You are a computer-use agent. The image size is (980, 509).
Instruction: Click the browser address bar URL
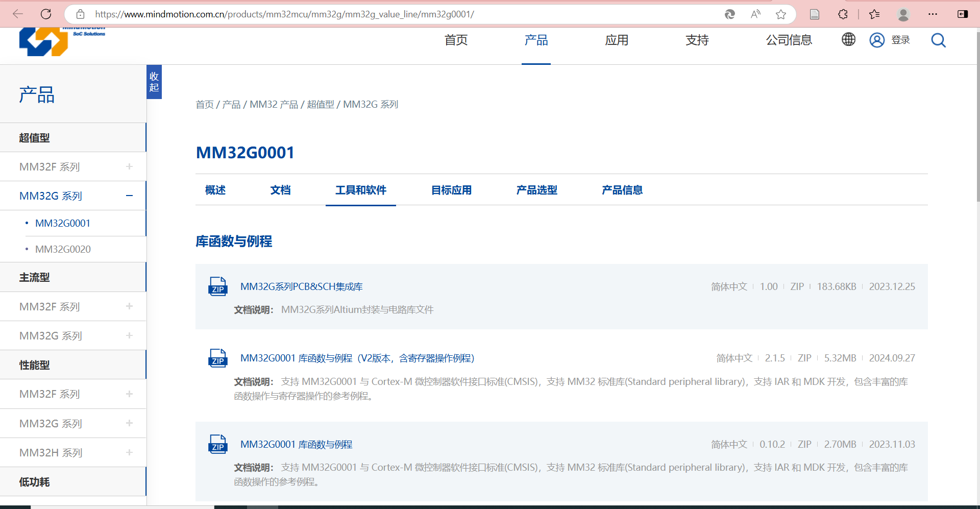[x=284, y=14]
